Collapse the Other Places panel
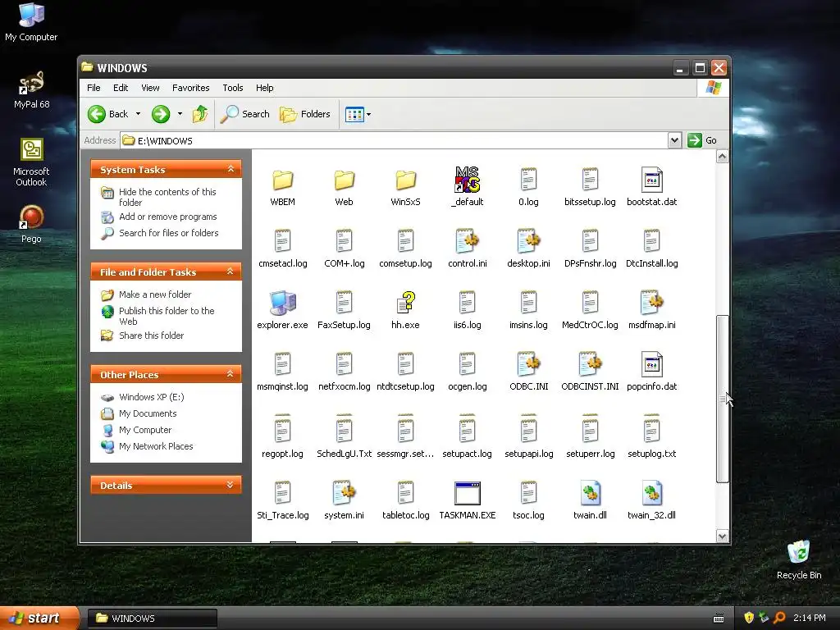The width and height of the screenshot is (840, 630). 231,373
